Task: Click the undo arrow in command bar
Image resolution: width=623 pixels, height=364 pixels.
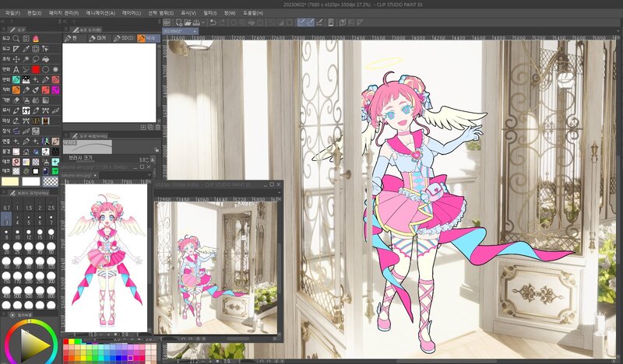Action: click(x=213, y=23)
